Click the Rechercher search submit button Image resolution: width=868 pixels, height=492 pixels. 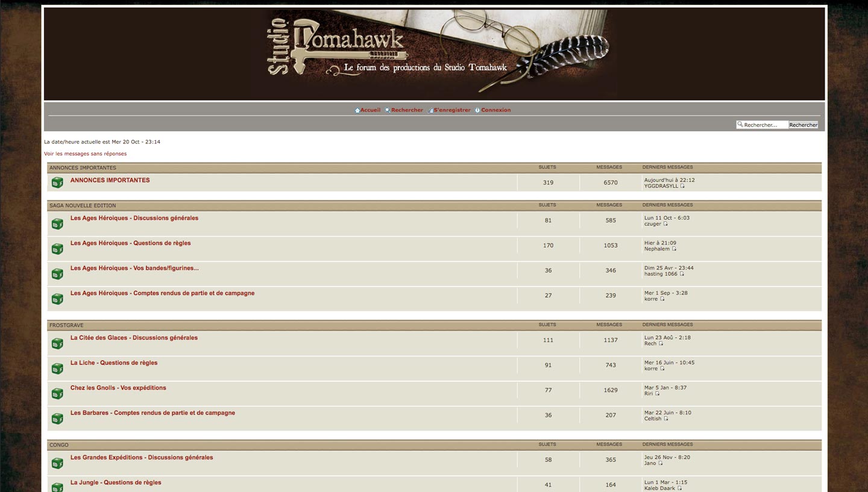(804, 125)
